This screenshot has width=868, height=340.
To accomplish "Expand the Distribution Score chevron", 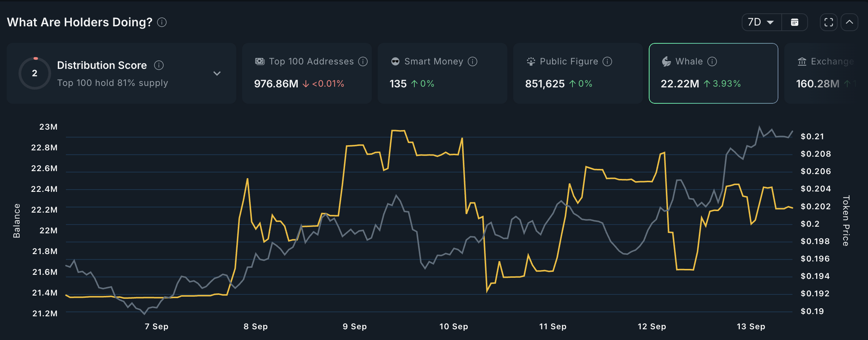I will [217, 73].
